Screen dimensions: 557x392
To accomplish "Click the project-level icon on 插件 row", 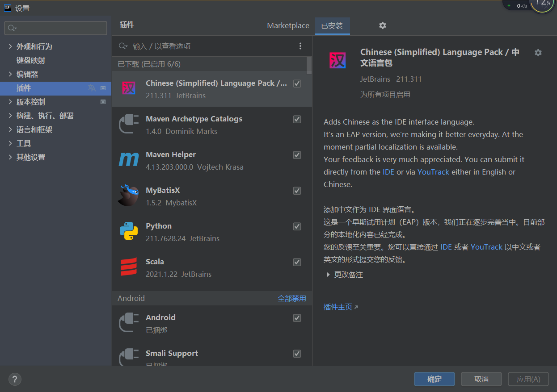I will click(x=103, y=88).
